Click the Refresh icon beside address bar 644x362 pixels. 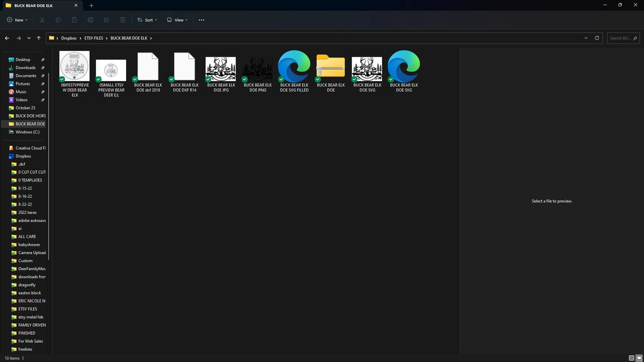click(x=597, y=38)
